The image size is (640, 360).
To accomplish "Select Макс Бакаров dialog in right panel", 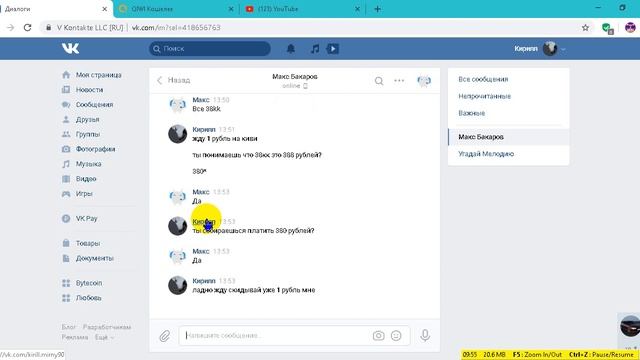I will coord(508,137).
